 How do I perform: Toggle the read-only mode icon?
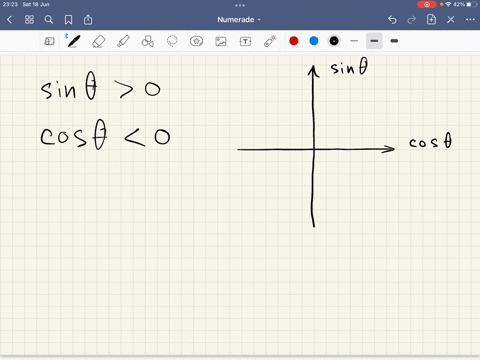click(x=49, y=41)
